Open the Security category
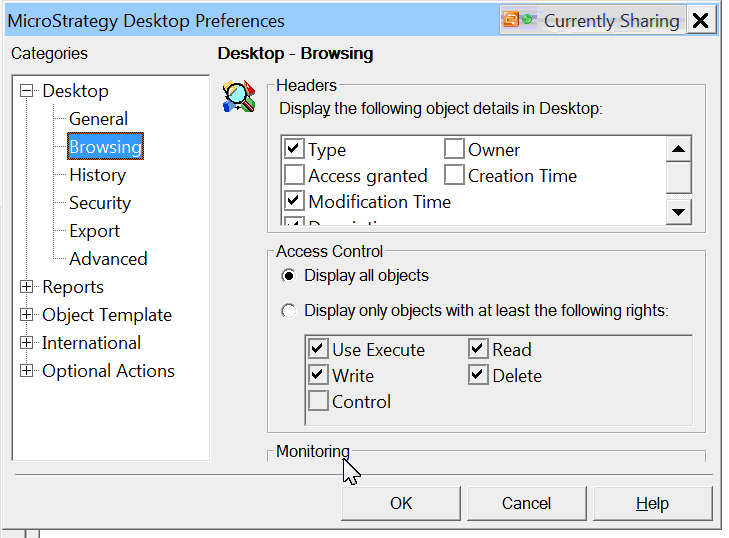 (100, 203)
